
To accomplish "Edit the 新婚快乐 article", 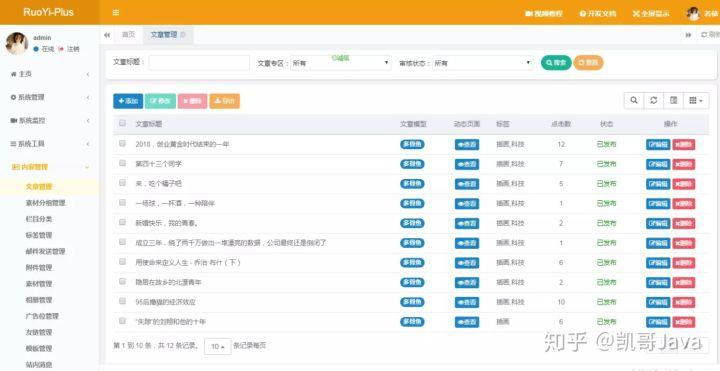I will click(658, 224).
